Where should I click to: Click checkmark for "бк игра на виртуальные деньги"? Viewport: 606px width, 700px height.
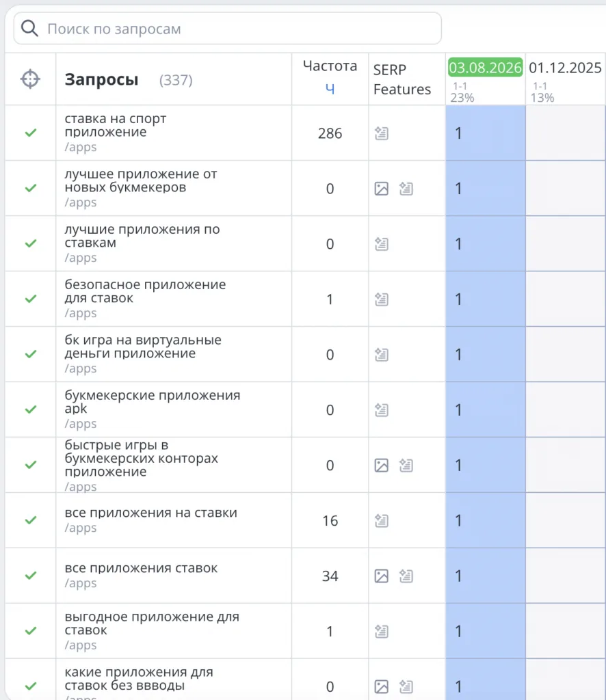pyautogui.click(x=31, y=355)
